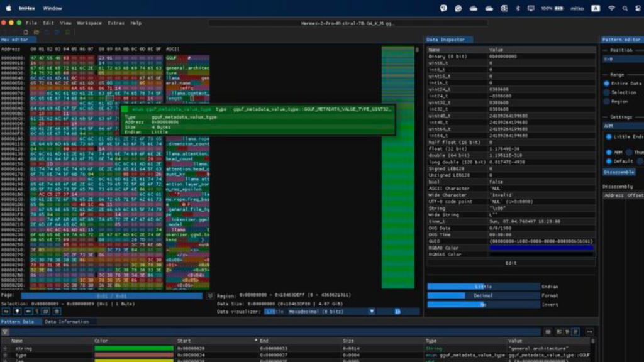Screen dimensions: 644x362
Task: Click the filter funnel icon in Pattern Data
Action: 4,332
